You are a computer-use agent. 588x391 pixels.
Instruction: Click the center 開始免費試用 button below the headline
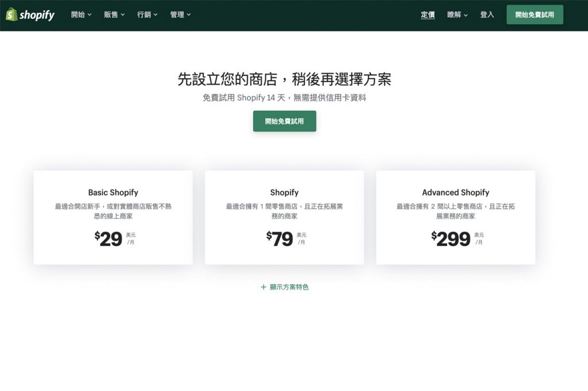(x=284, y=121)
